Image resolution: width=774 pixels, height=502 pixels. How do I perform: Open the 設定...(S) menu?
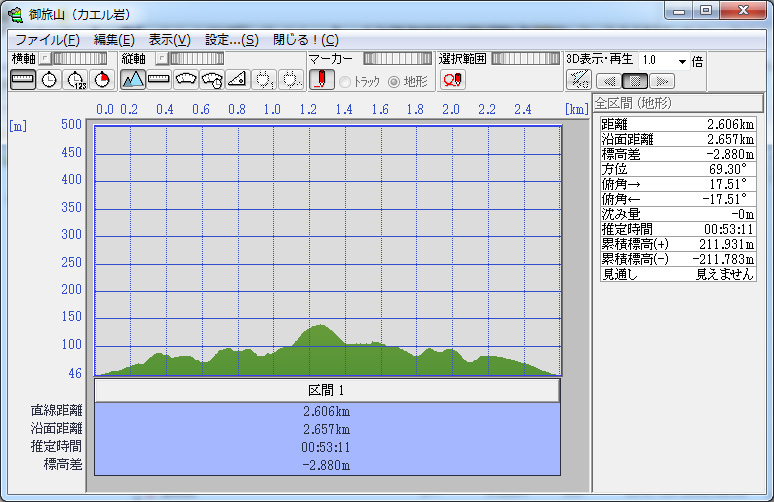[x=232, y=39]
